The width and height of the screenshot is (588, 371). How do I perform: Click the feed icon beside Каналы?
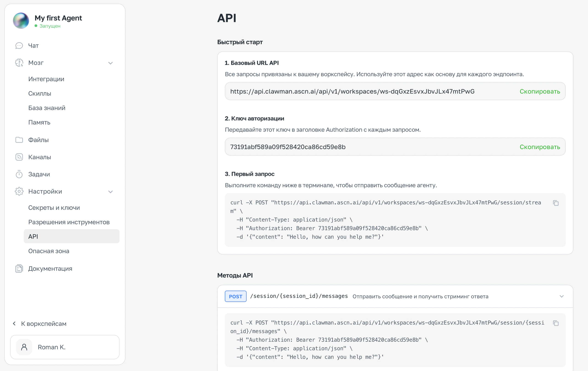click(x=19, y=157)
